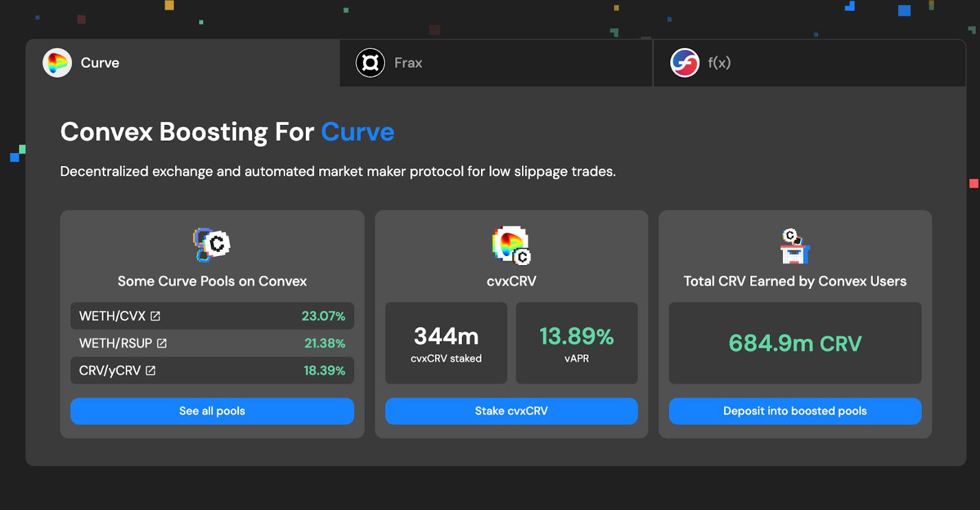Click the See all pools button
980x510 pixels.
(x=212, y=411)
